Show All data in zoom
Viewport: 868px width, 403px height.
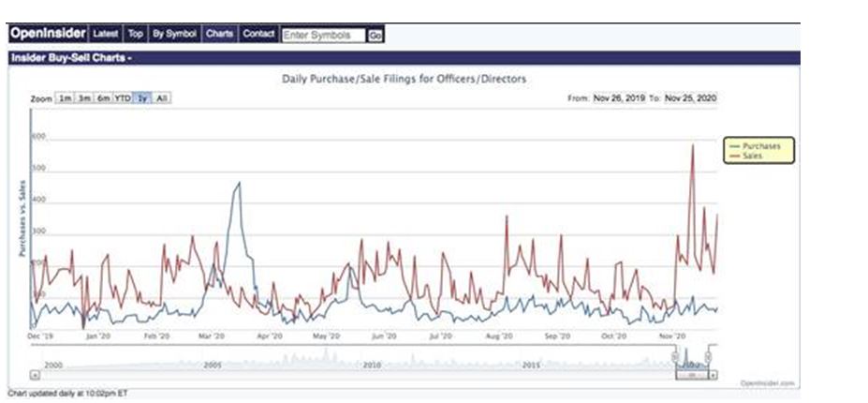pos(162,98)
